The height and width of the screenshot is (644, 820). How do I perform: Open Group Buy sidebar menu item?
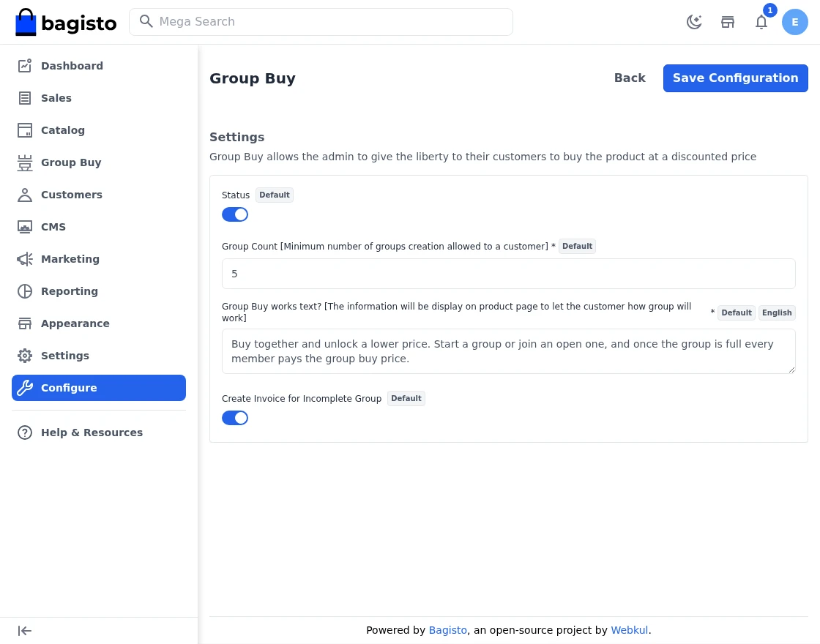point(99,162)
